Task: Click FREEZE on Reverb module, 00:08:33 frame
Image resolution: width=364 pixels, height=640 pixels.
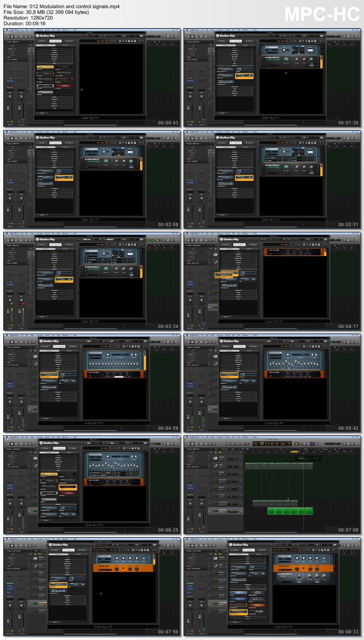Action: (x=317, y=582)
